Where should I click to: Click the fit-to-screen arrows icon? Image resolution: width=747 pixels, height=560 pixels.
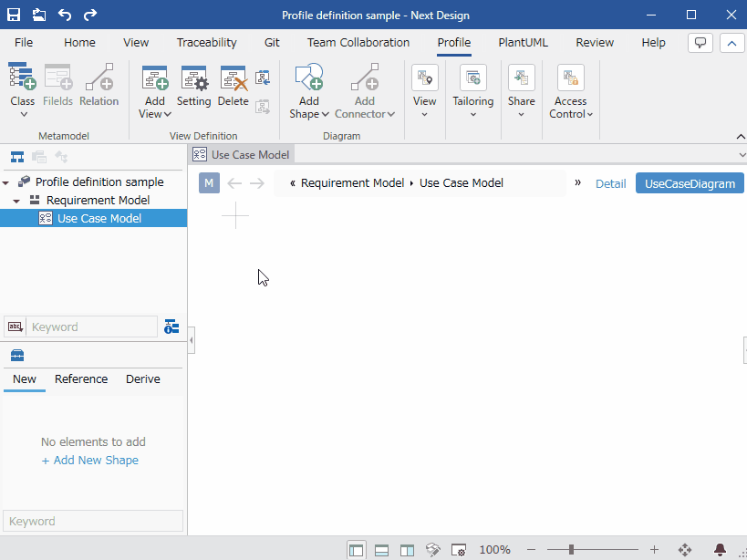685,550
